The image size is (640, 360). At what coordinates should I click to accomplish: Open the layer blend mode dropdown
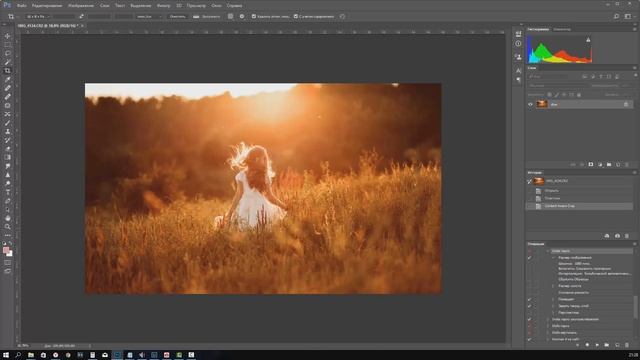558,86
